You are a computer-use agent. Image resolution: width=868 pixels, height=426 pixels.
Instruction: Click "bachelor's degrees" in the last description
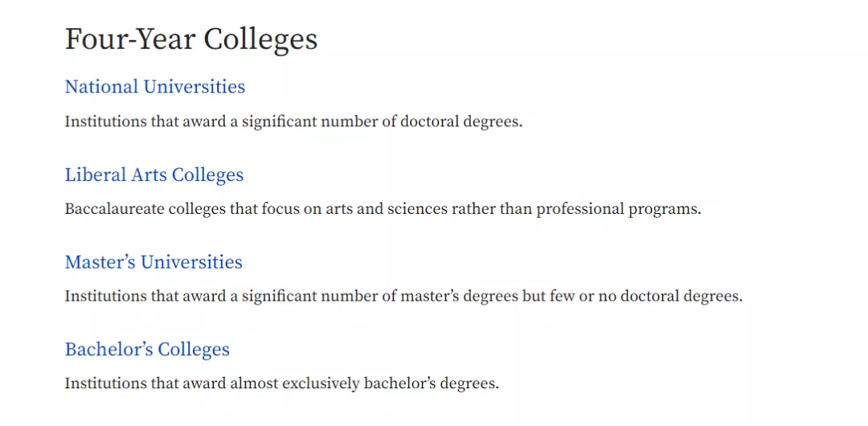(431, 383)
